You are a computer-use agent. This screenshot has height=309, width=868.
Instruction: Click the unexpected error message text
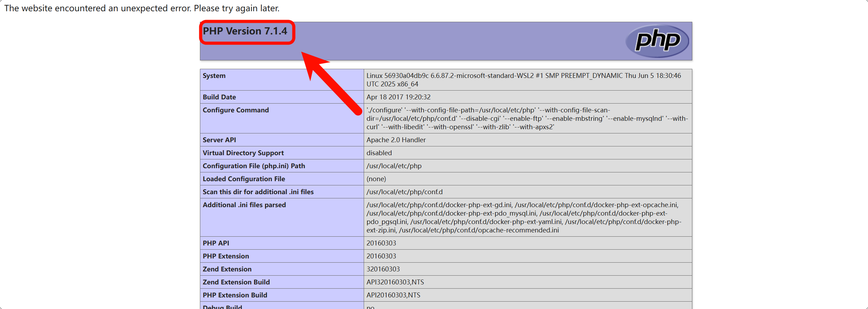(142, 8)
